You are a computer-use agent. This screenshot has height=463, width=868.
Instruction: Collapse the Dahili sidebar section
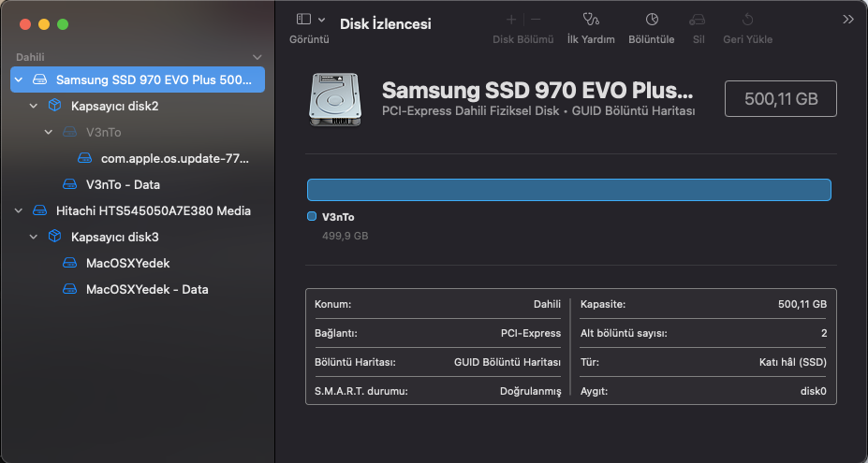(x=257, y=57)
